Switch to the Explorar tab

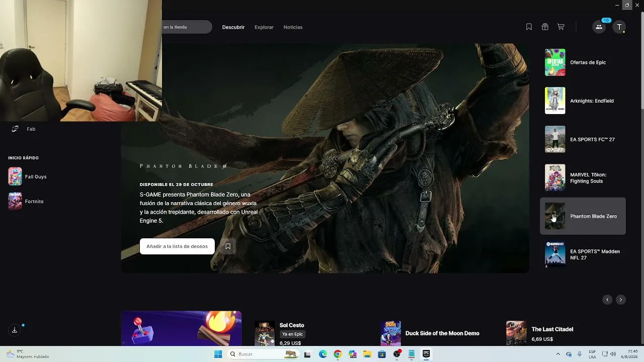point(264,27)
